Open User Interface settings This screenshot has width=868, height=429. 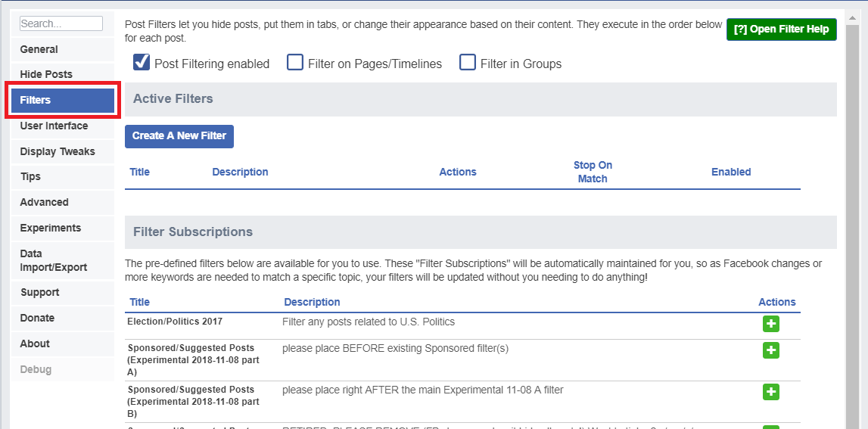point(54,126)
